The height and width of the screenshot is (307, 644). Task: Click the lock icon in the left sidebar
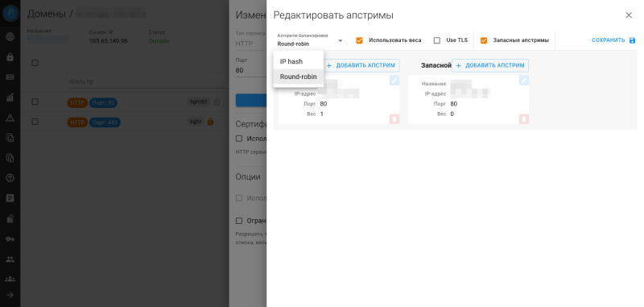(x=10, y=57)
